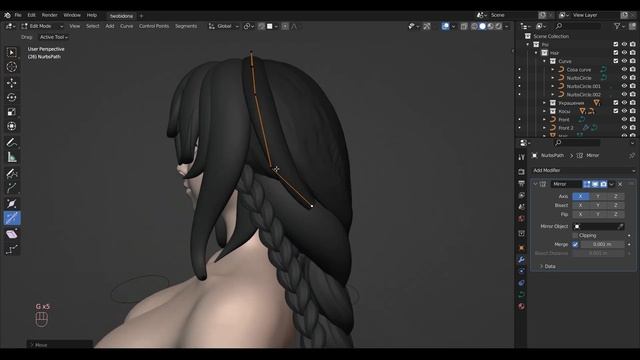Enable Bisect Z button
This screenshot has height=360, width=640.
616,205
